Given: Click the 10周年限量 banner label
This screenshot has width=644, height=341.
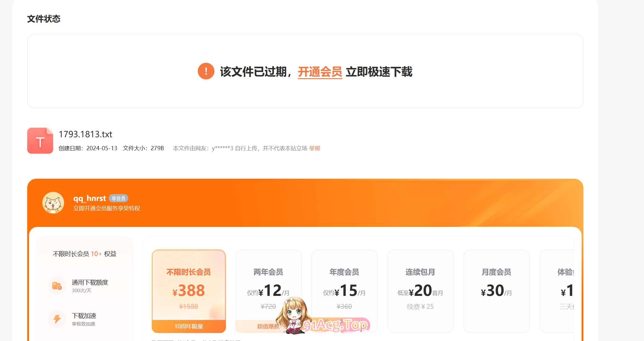Looking at the screenshot, I should click(189, 326).
